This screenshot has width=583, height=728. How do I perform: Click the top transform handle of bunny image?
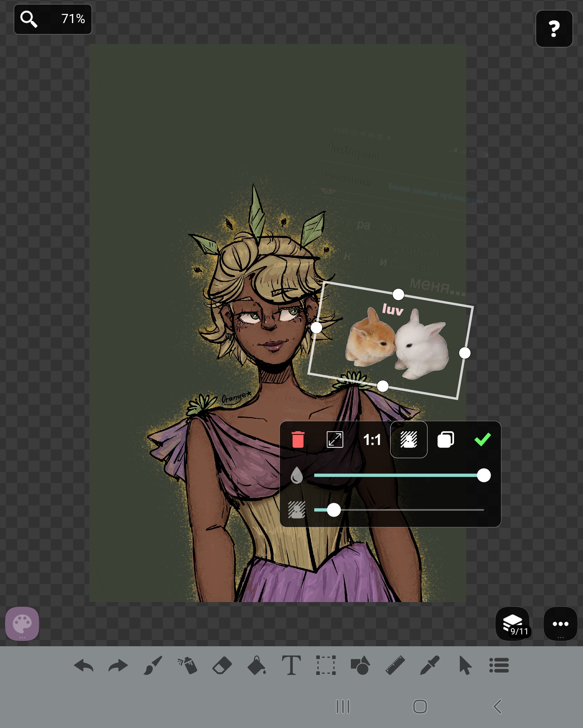coord(398,294)
